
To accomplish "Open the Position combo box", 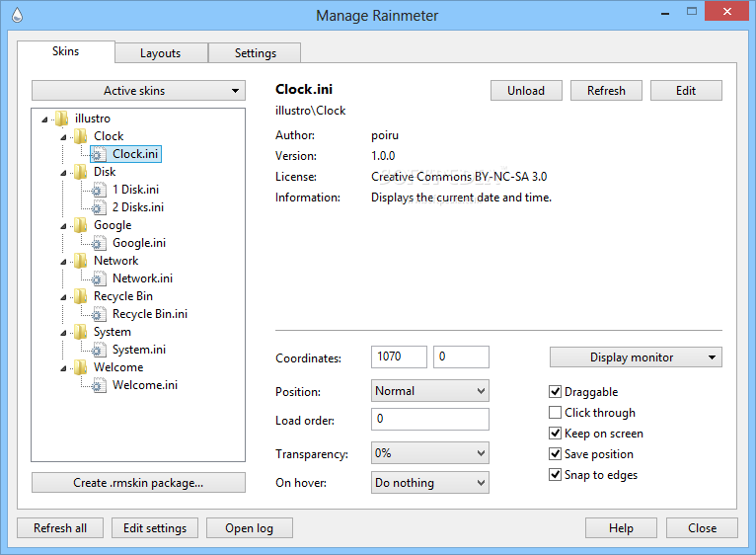I will click(430, 391).
